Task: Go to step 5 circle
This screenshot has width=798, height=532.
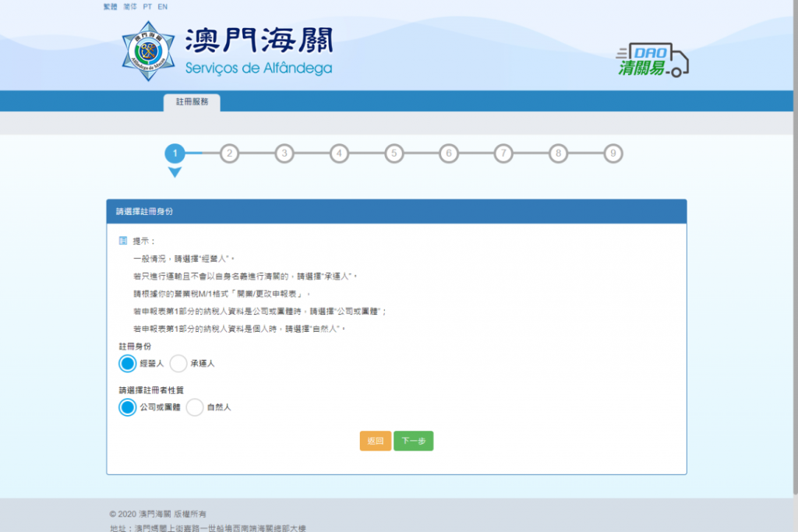Action: click(x=394, y=153)
